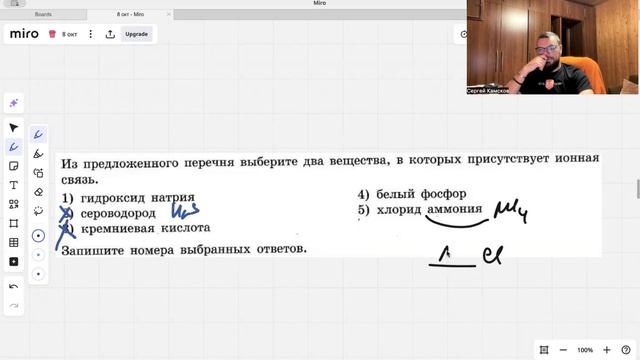Redo the last undone action

(13, 305)
